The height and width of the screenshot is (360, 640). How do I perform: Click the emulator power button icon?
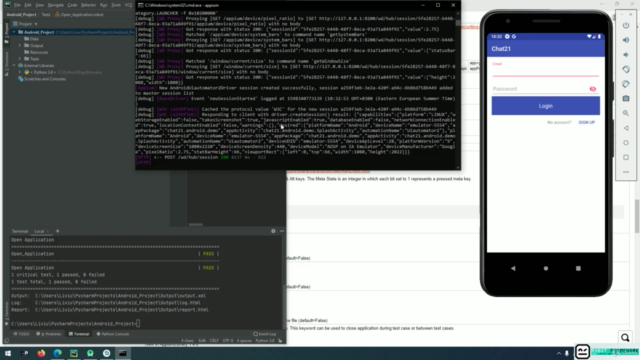pyautogui.click(x=626, y=25)
